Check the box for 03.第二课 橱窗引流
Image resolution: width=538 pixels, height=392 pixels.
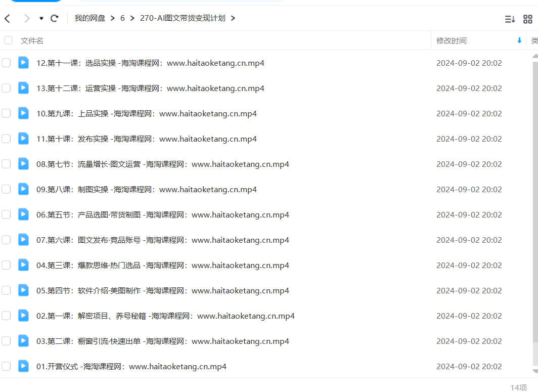pyautogui.click(x=6, y=341)
